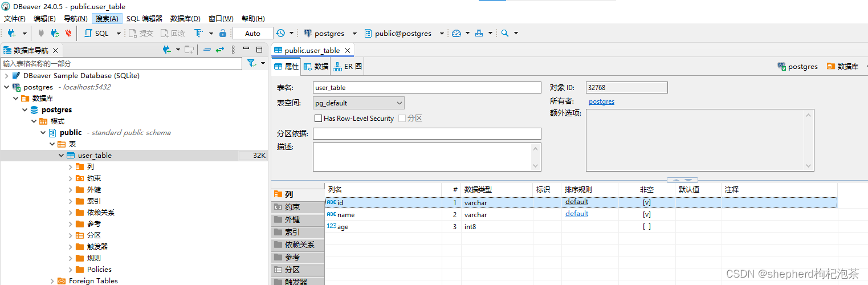Viewport: 868px width, 285px height.
Task: Click default collation link for id row
Action: click(x=577, y=202)
